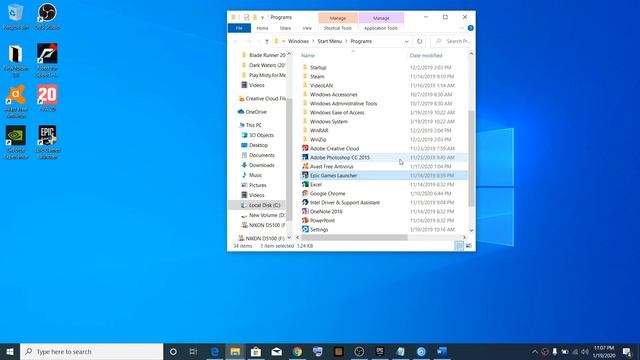
Task: Click the chevron after Windows in breadcrumb
Action: (x=313, y=41)
